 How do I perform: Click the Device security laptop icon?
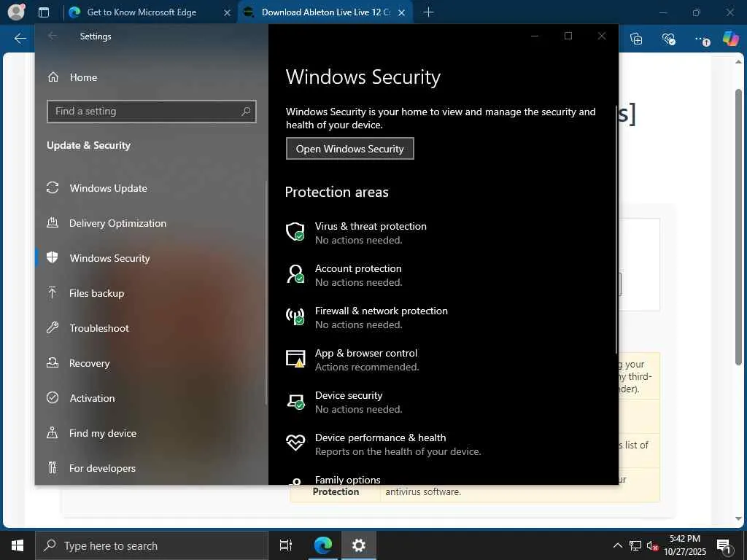coord(295,402)
